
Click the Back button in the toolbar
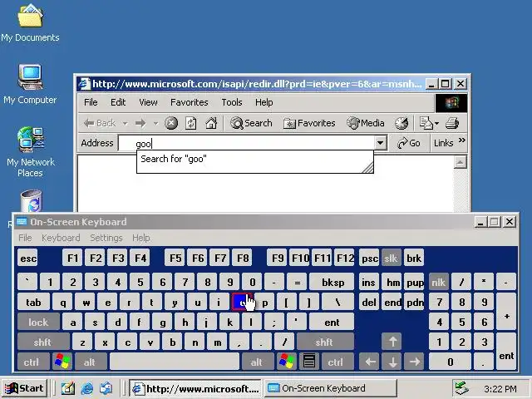coord(99,123)
